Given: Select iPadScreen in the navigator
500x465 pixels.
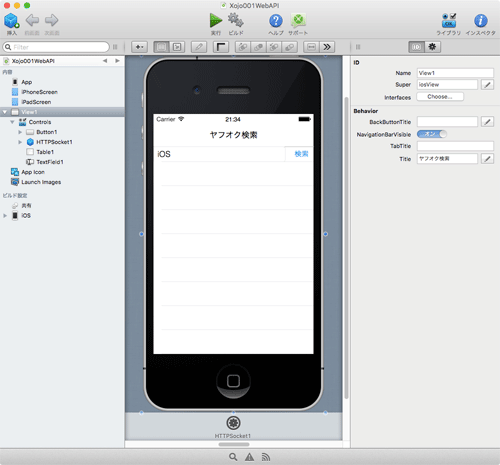Looking at the screenshot, I should point(36,102).
